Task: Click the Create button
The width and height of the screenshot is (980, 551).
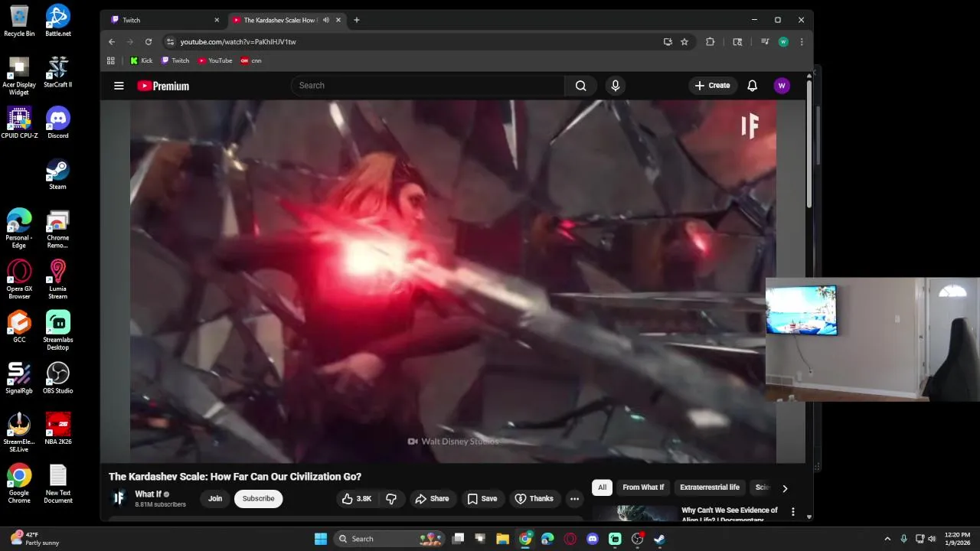Action: click(712, 86)
